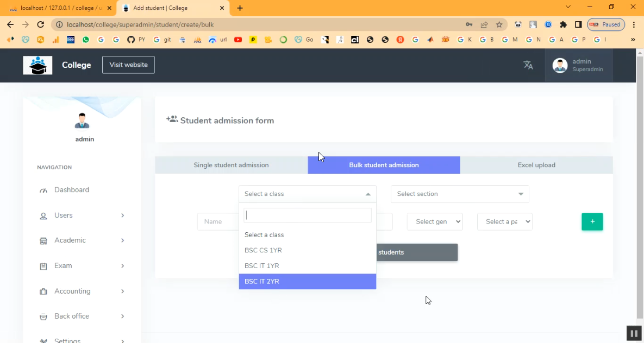This screenshot has width=644, height=343.
Task: Click the add students submit button
Action: (417, 252)
